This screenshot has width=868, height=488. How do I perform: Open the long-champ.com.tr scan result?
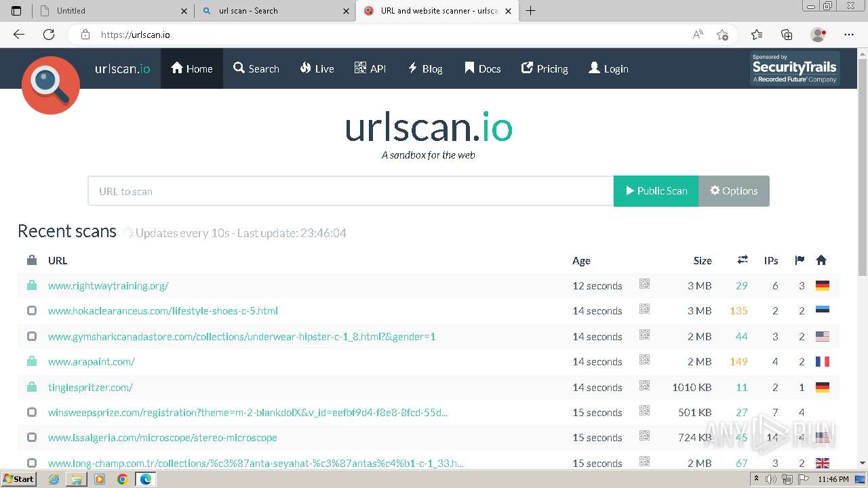pos(256,463)
